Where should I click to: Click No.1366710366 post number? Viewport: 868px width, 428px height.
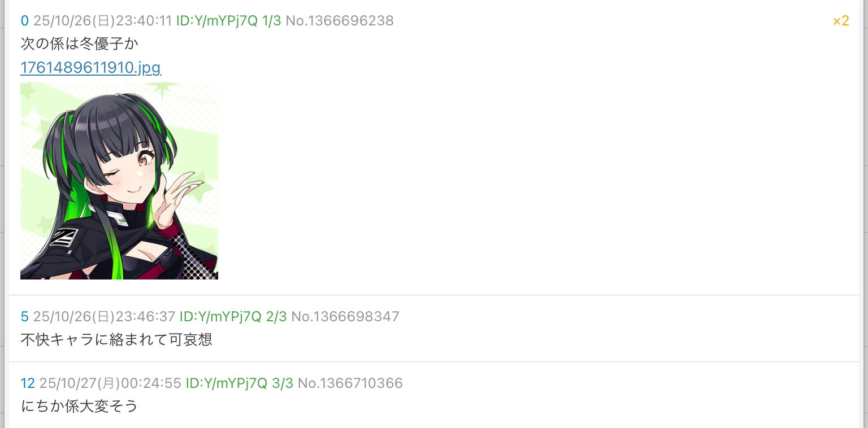(350, 383)
